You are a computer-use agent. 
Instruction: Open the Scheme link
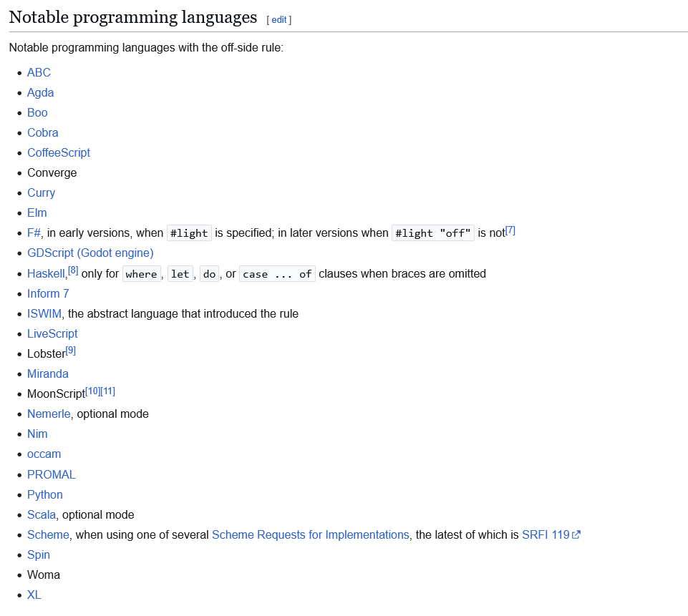coord(48,535)
